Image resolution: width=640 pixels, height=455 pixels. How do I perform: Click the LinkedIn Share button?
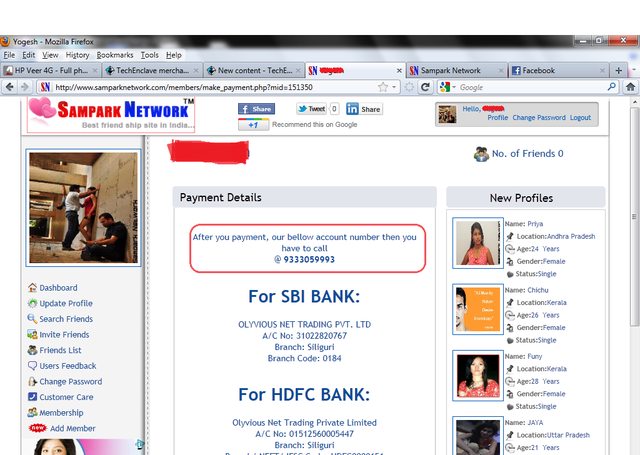pyautogui.click(x=364, y=109)
